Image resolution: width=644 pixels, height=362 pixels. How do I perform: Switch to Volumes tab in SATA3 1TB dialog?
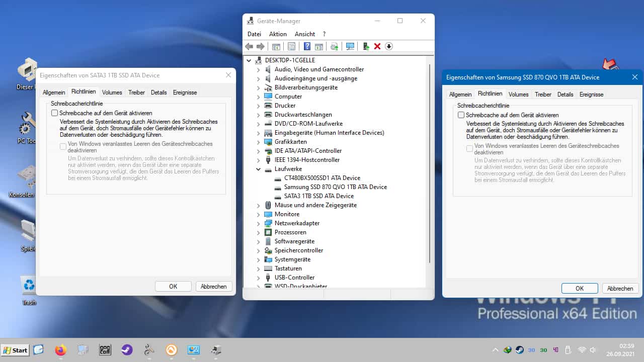tap(112, 93)
